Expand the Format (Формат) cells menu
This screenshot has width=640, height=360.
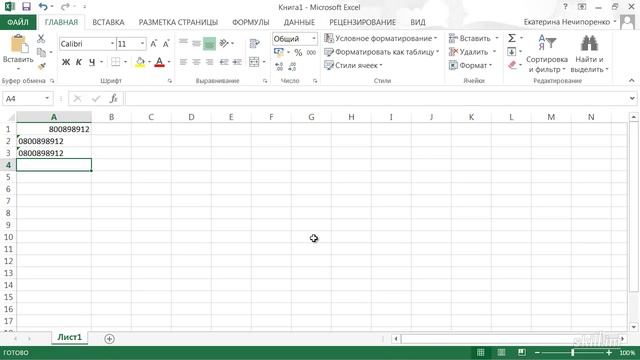click(471, 65)
